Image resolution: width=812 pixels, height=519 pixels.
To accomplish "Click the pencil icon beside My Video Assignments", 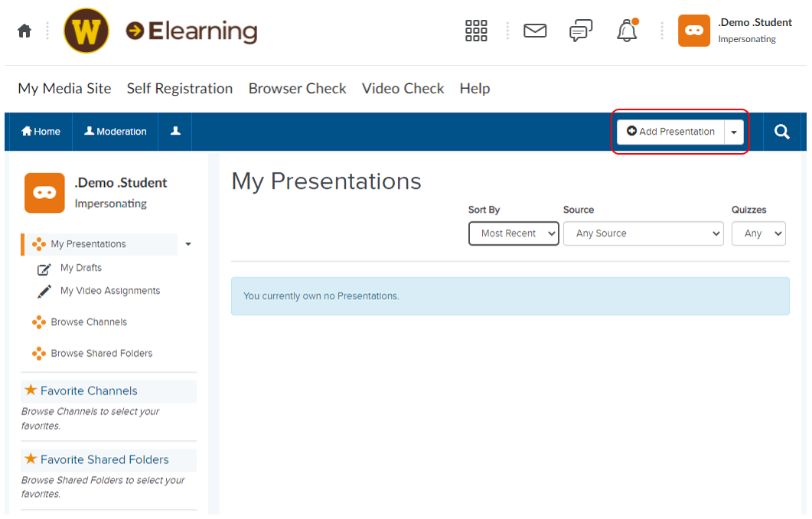I will coord(44,291).
